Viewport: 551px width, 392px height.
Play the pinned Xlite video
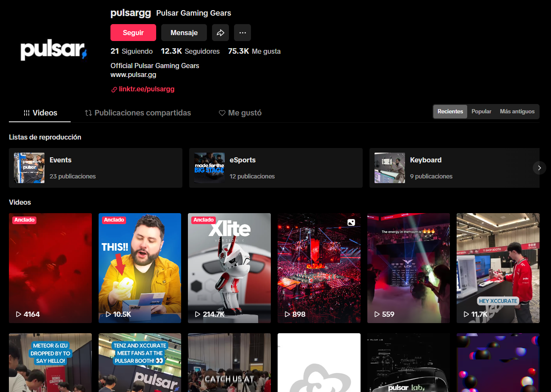pyautogui.click(x=229, y=268)
